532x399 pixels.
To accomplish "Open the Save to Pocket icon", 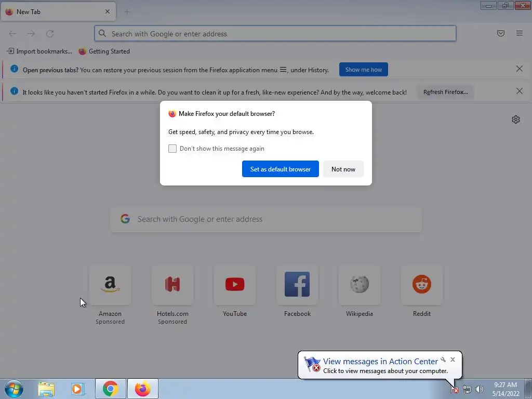I will (501, 33).
